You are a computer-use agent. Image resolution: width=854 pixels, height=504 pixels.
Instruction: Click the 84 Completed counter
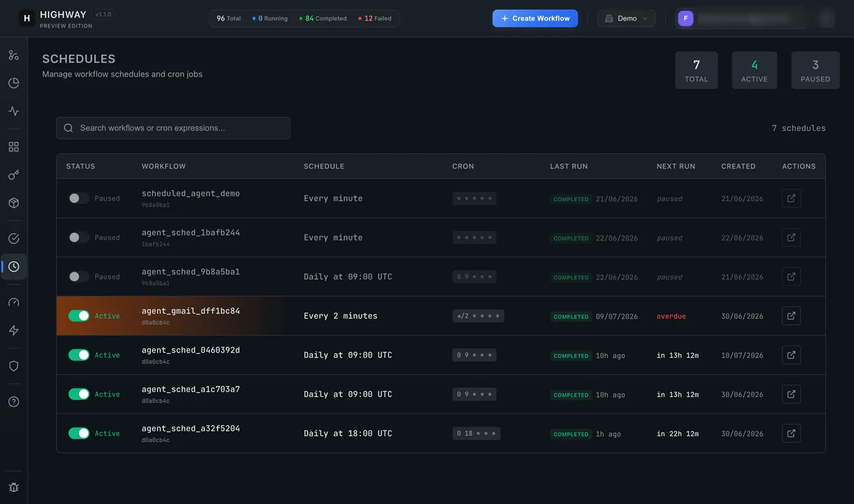click(x=323, y=18)
